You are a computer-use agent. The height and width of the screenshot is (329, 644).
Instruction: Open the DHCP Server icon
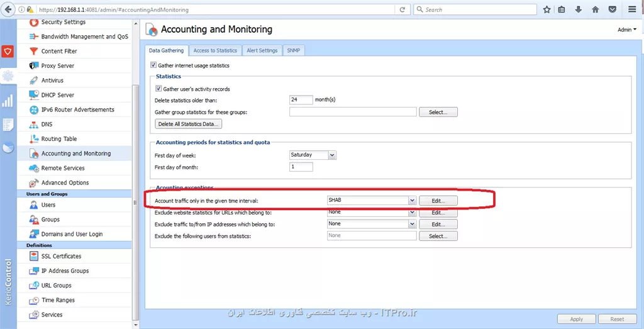tap(34, 95)
